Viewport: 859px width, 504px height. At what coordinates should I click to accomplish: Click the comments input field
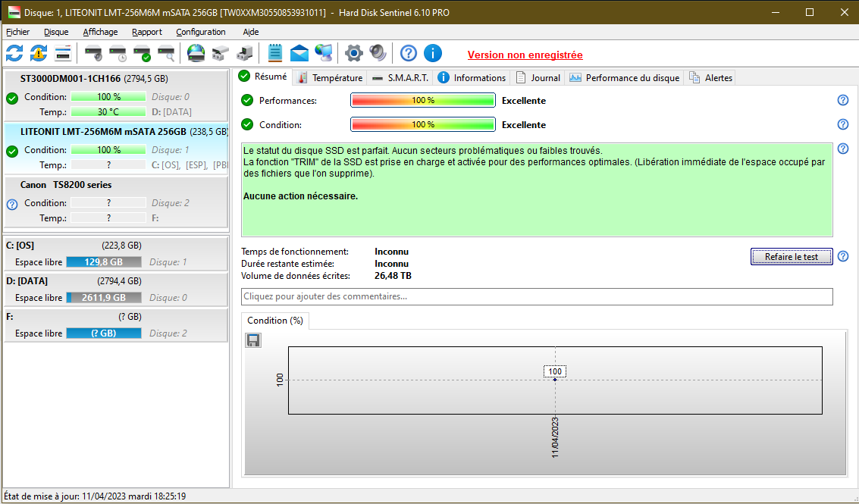[x=536, y=296]
